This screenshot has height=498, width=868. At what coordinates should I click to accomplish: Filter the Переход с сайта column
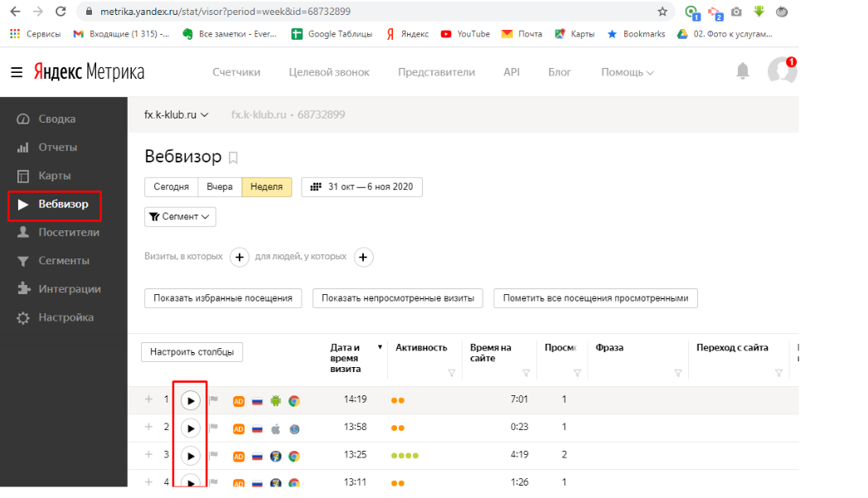point(778,374)
